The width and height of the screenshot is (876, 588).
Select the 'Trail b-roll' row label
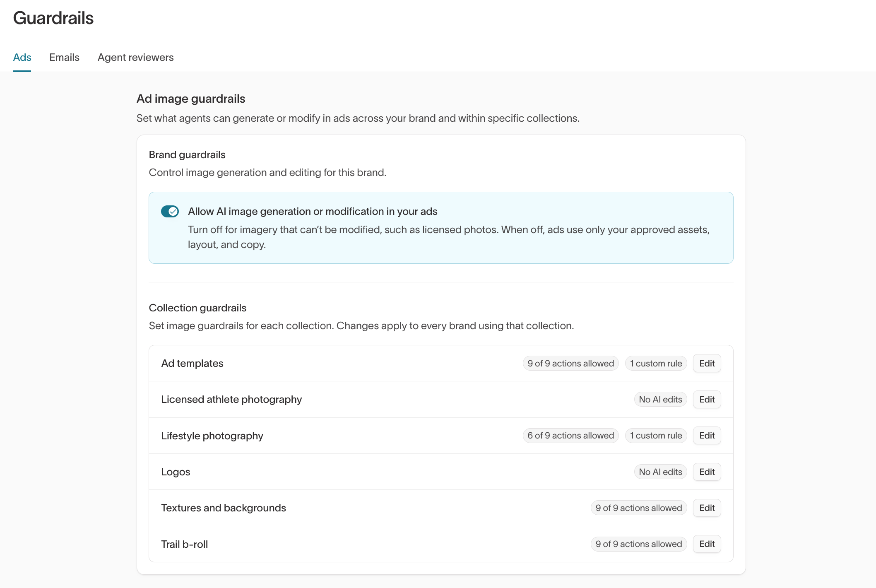(184, 544)
